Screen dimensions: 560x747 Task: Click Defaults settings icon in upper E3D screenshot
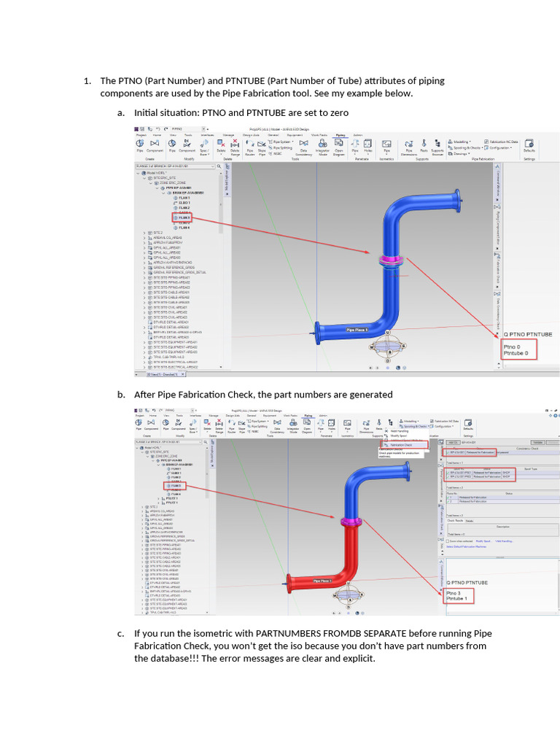(529, 144)
